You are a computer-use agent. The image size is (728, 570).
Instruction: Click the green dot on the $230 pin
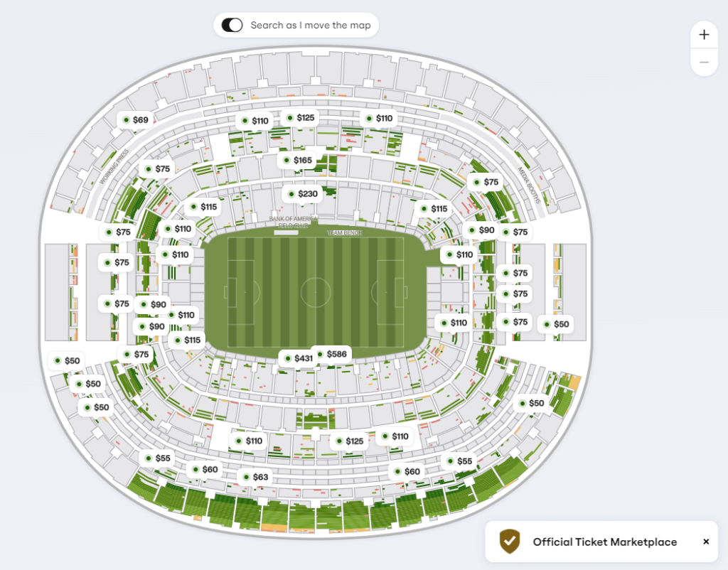291,194
